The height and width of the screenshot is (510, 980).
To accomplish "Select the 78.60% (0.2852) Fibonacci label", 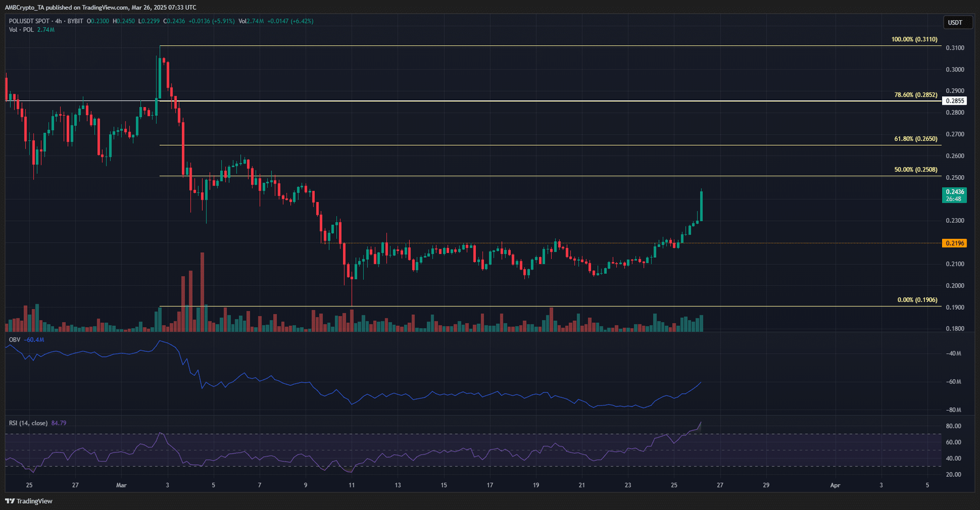I will click(915, 95).
